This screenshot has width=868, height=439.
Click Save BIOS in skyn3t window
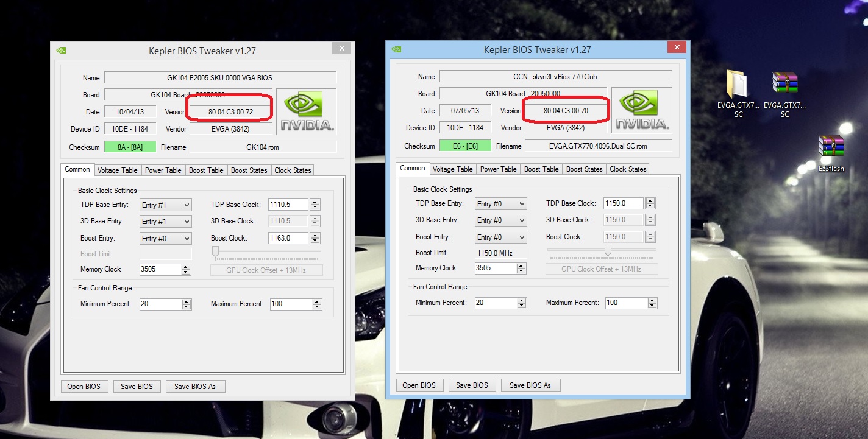tap(472, 385)
